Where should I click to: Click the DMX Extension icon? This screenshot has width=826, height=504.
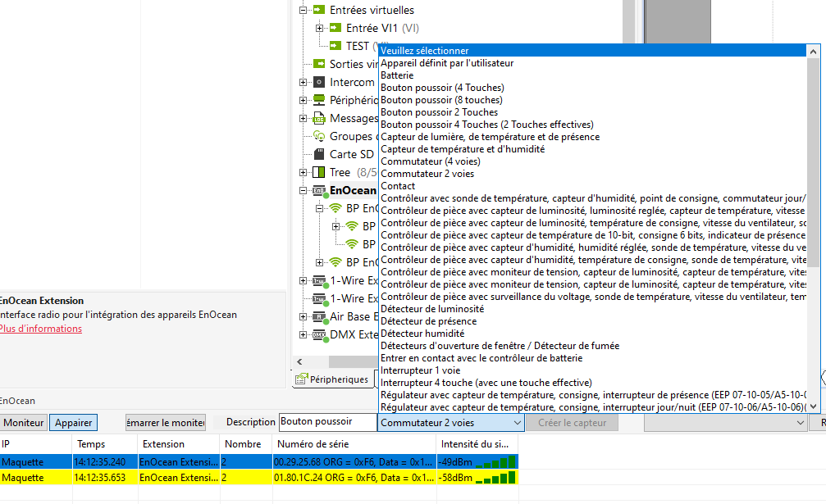319,334
